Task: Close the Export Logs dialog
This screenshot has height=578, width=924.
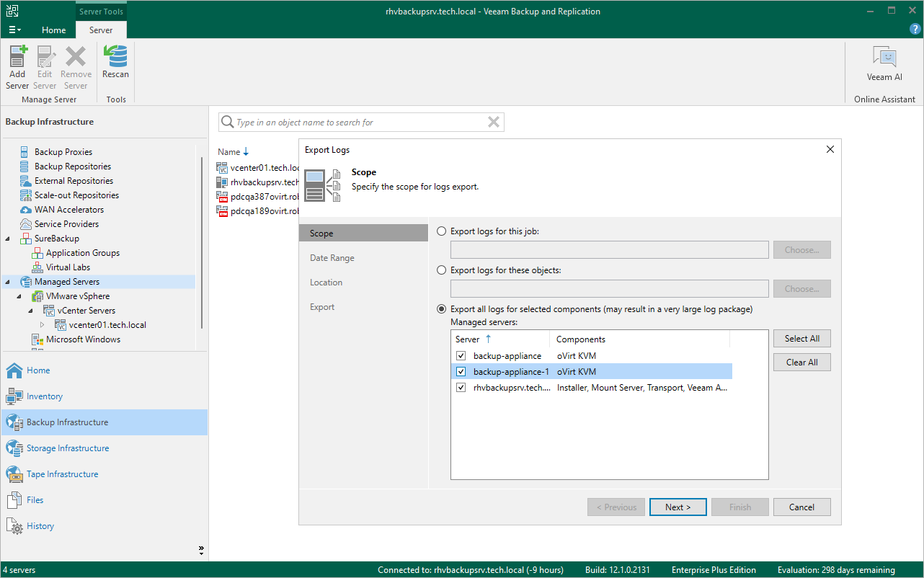Action: point(830,149)
